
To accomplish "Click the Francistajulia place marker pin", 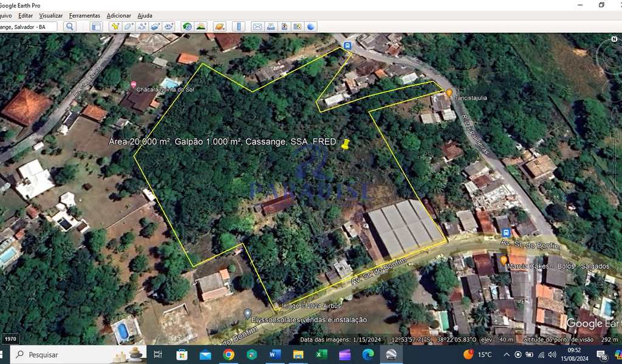I will (449, 93).
